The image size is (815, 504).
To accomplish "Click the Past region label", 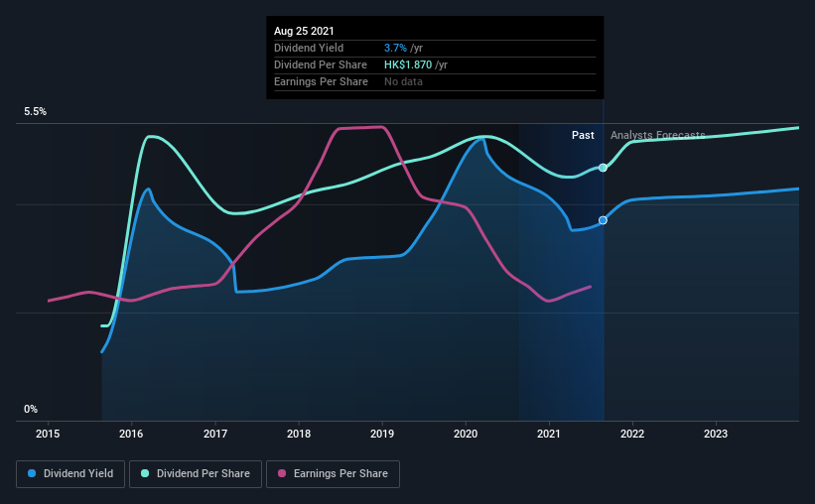I will click(x=583, y=136).
